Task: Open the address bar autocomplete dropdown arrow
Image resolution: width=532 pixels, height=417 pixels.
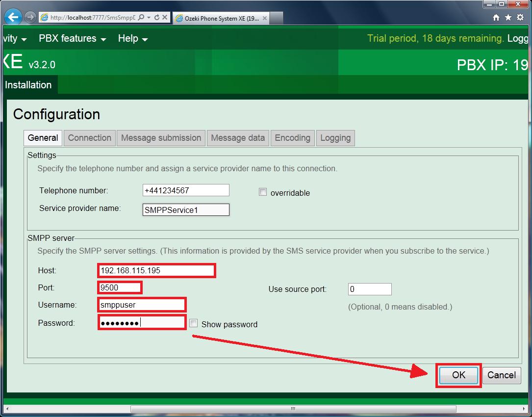Action: pos(149,18)
